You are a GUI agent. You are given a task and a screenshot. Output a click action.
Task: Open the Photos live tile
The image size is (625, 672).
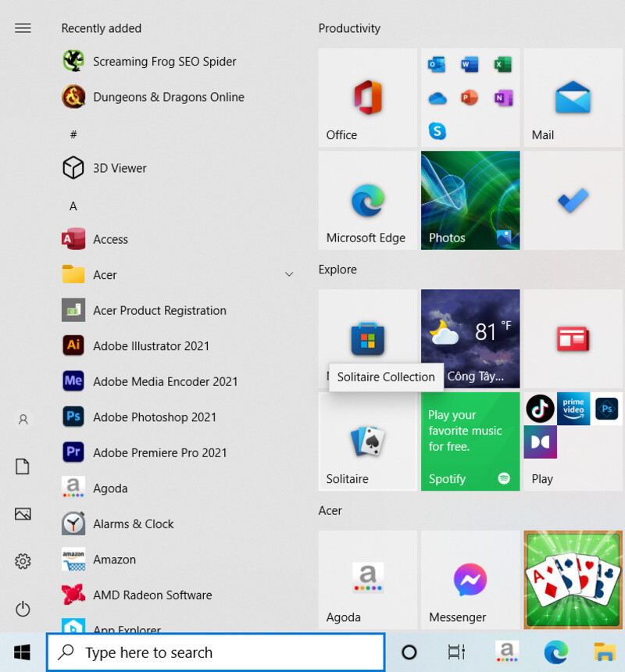[470, 200]
